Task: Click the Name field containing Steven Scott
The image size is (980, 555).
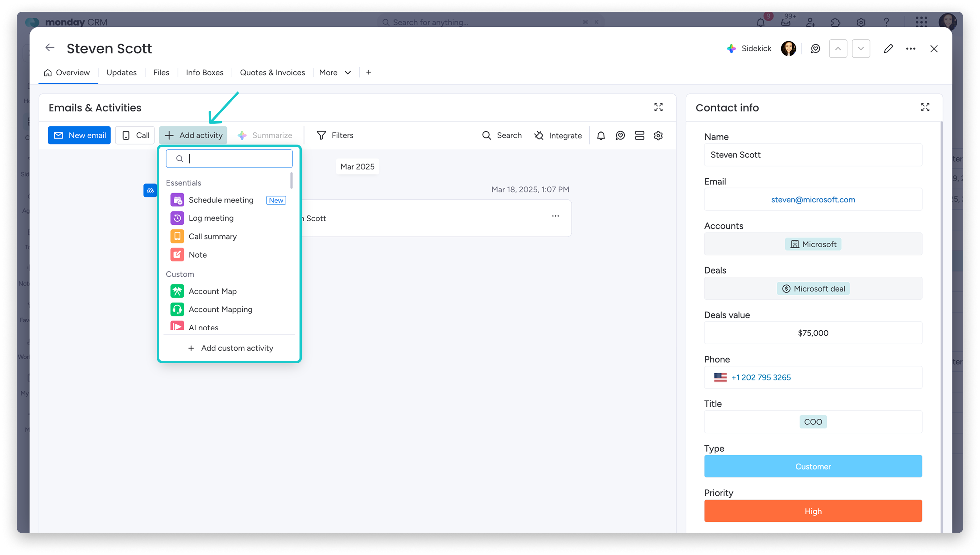Action: (813, 155)
